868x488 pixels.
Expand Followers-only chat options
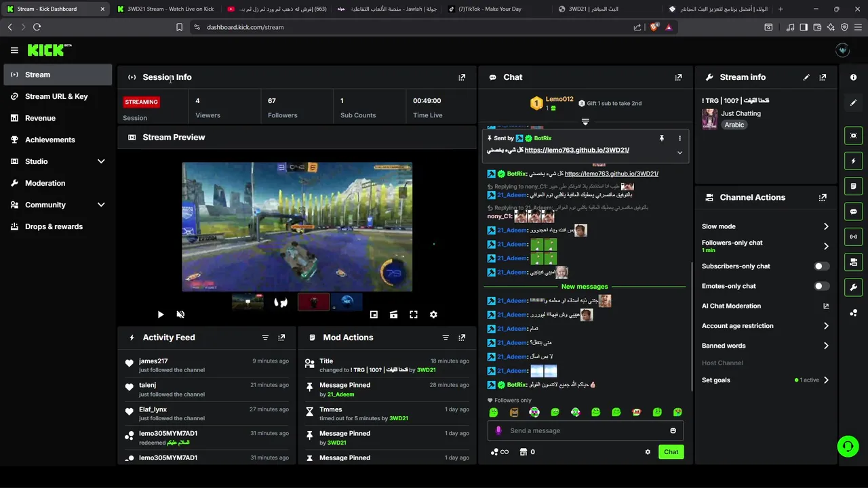826,246
